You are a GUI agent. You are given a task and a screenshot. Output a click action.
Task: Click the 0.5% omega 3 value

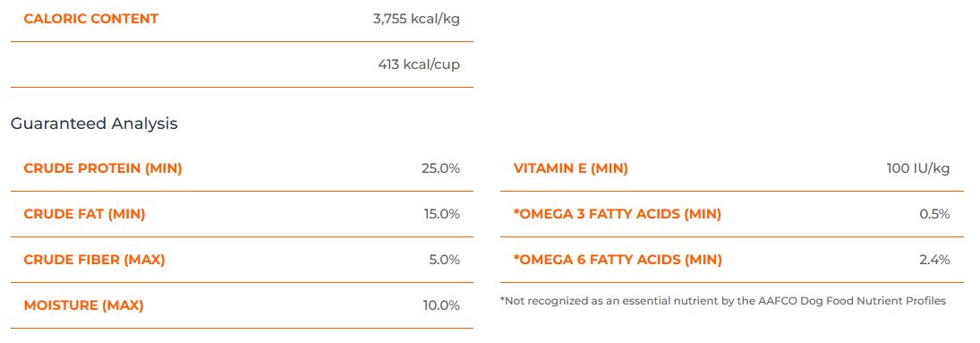pos(934,214)
